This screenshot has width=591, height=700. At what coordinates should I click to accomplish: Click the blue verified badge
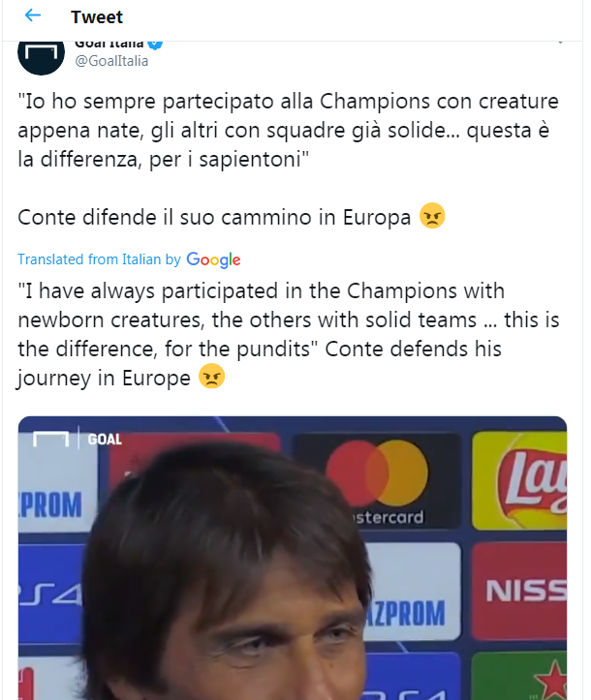[154, 44]
